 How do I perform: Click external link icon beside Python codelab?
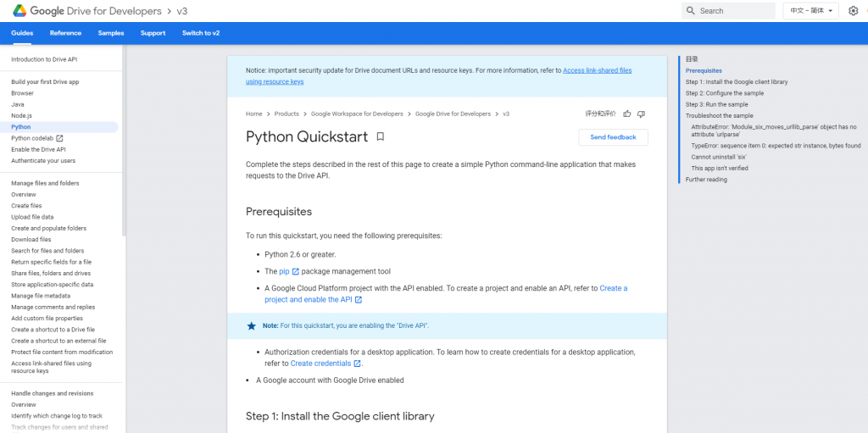pyautogui.click(x=59, y=138)
